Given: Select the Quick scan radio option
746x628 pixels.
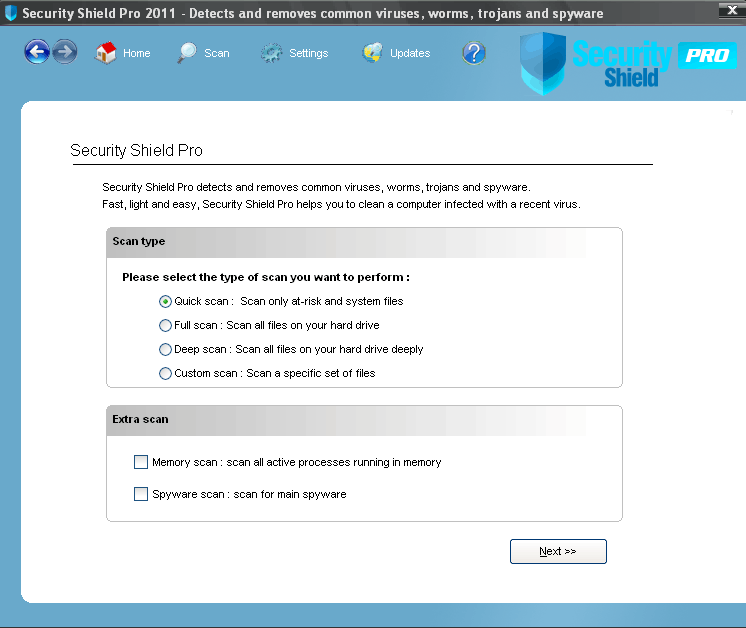Looking at the screenshot, I should tap(166, 301).
